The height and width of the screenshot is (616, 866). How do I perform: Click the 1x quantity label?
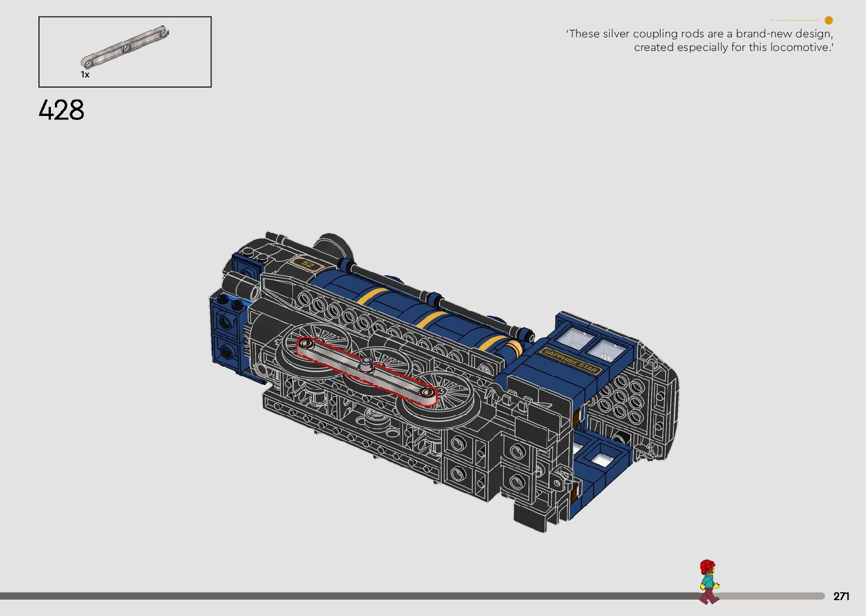point(85,75)
